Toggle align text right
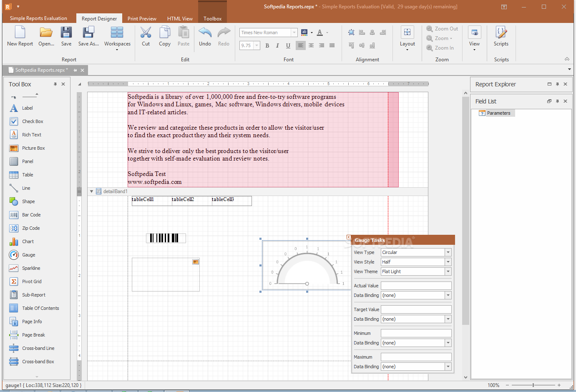The width and height of the screenshot is (576, 392). 322,45
